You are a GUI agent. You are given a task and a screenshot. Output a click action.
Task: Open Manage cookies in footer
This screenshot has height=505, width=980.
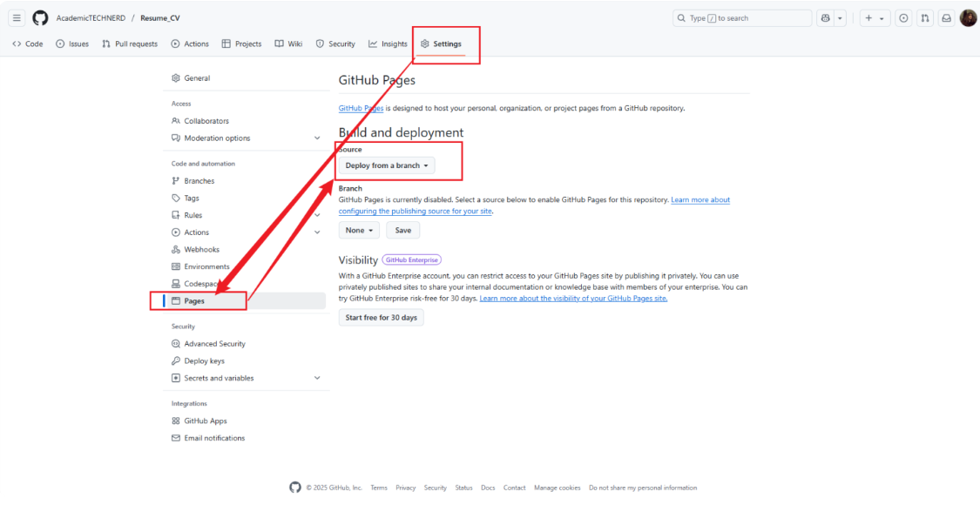point(557,488)
